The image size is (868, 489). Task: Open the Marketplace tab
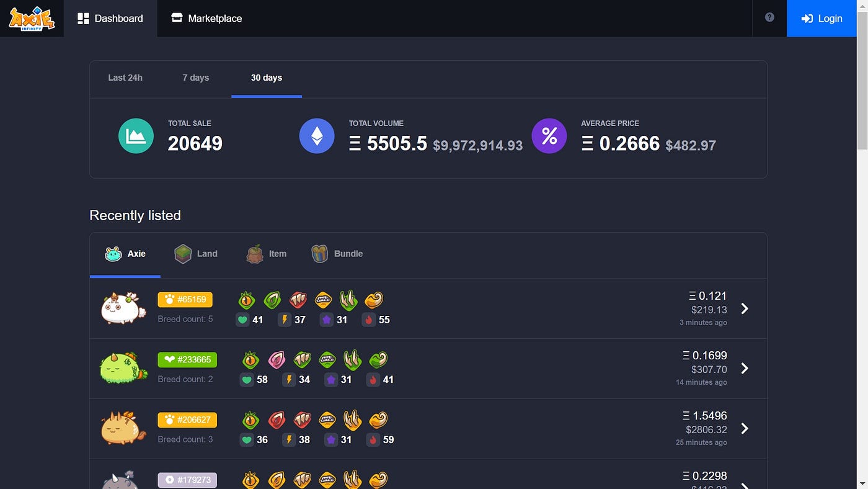(206, 19)
